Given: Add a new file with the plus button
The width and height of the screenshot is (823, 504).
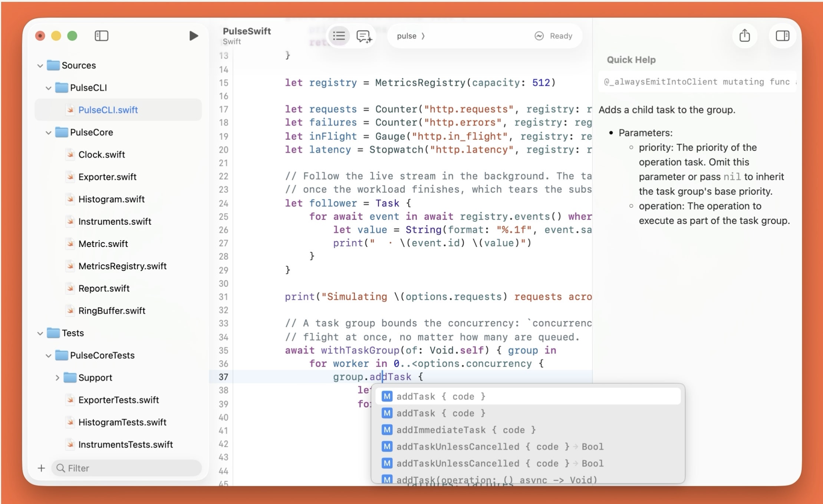Looking at the screenshot, I should 41,468.
